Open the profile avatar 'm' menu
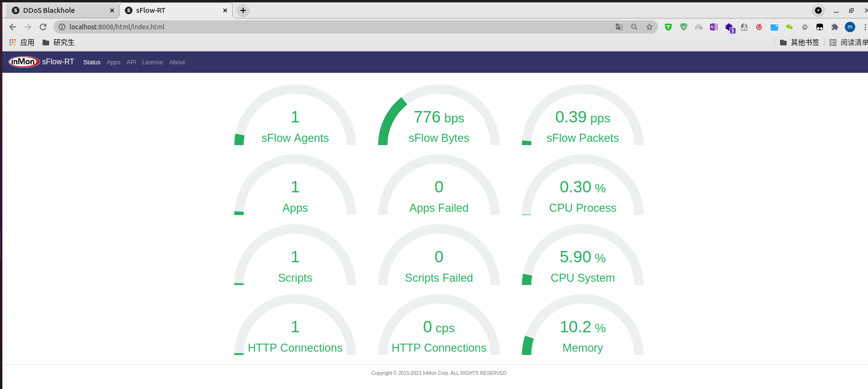The height and width of the screenshot is (389, 868). tap(850, 27)
